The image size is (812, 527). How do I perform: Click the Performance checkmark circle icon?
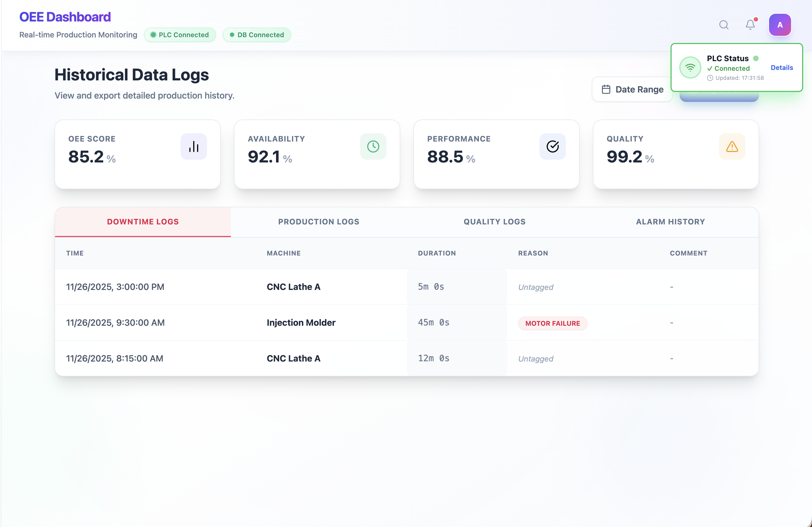[x=552, y=147]
